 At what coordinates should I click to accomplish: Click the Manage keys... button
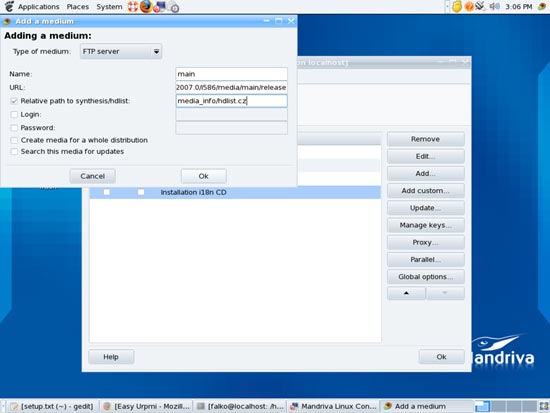pyautogui.click(x=426, y=225)
